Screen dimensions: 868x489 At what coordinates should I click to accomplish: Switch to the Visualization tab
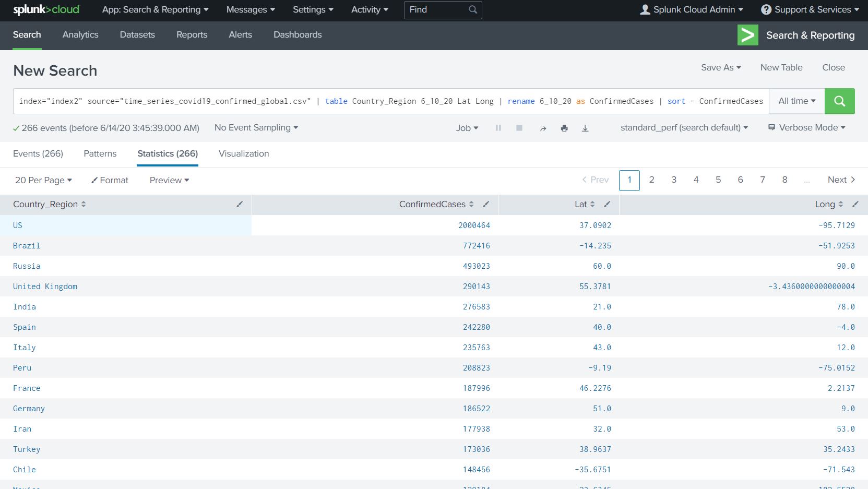[x=243, y=153]
